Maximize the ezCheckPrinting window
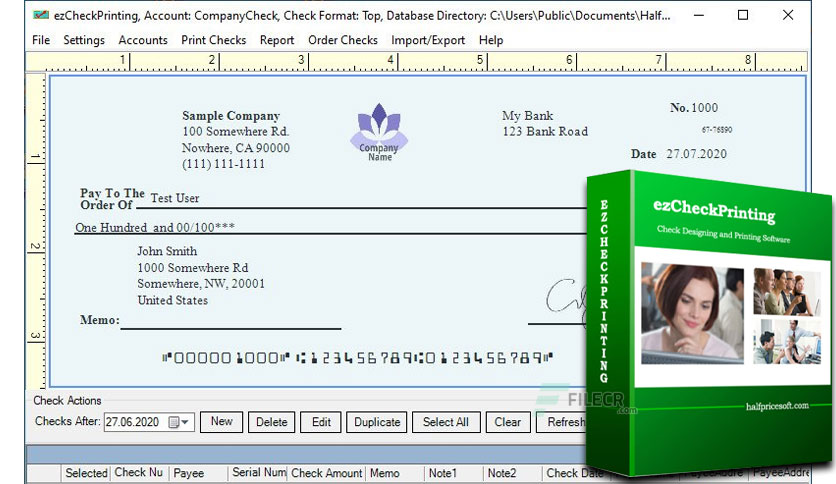836x484 pixels. point(743,15)
